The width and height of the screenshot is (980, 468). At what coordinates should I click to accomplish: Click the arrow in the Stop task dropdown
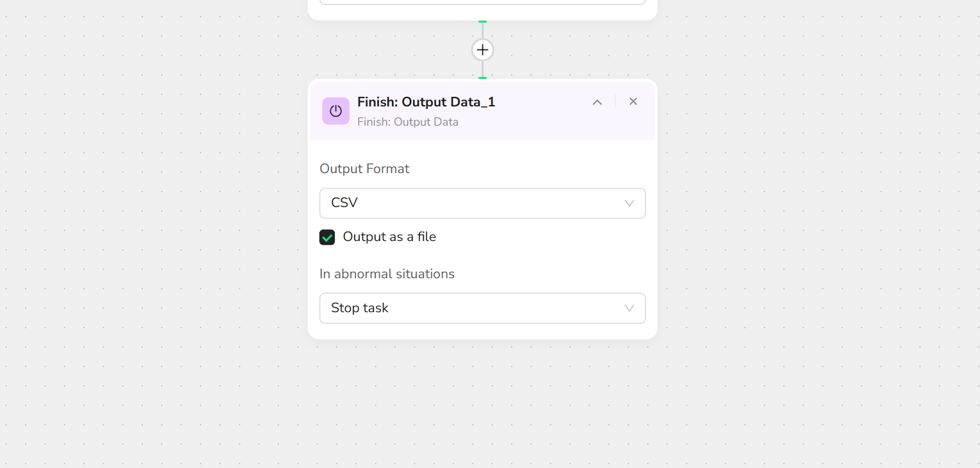[629, 308]
